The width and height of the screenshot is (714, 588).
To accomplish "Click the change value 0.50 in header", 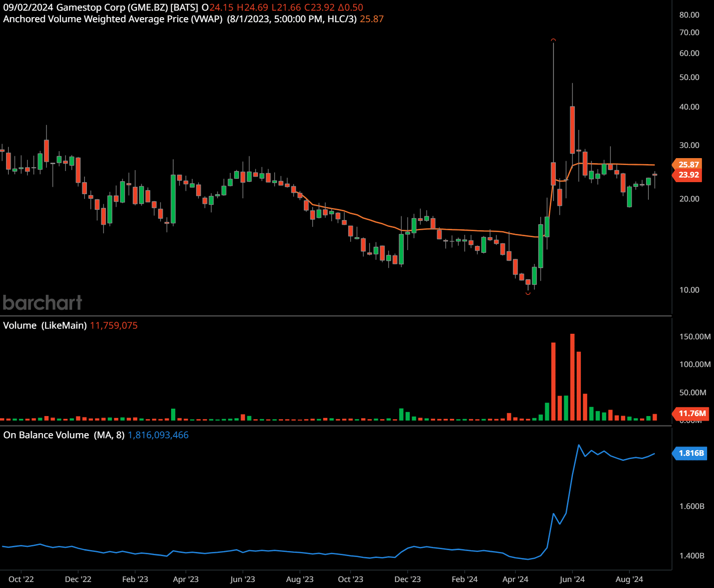I will pyautogui.click(x=354, y=7).
